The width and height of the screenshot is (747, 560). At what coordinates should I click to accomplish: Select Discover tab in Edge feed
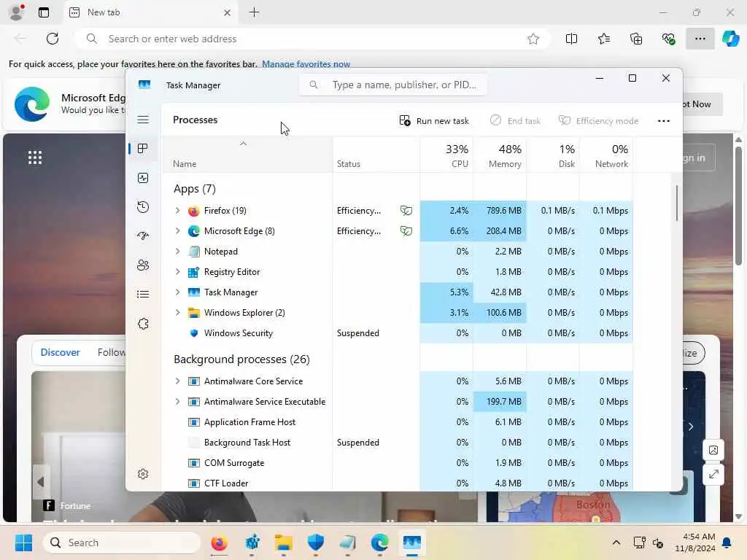pos(60,352)
